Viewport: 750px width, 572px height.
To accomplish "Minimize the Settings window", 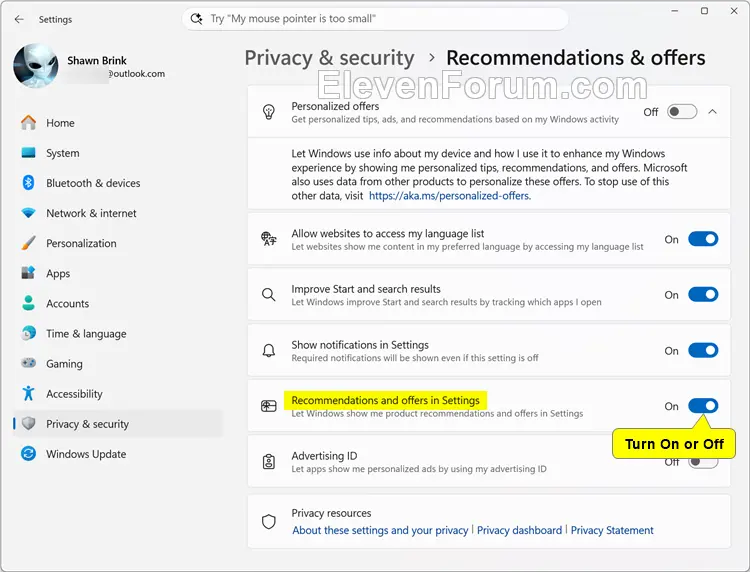I will tap(674, 11).
